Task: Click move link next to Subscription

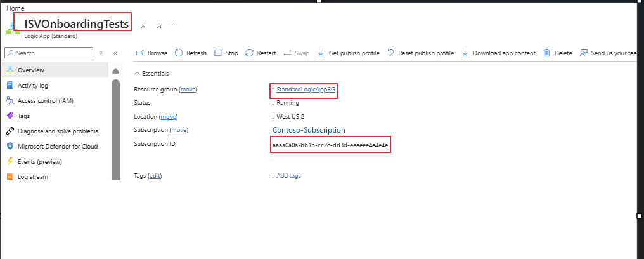Action: (x=179, y=130)
